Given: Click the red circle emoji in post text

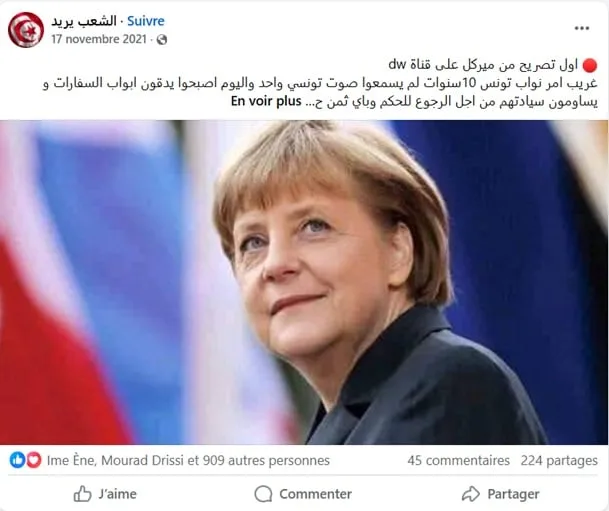Looking at the screenshot, I should [590, 66].
